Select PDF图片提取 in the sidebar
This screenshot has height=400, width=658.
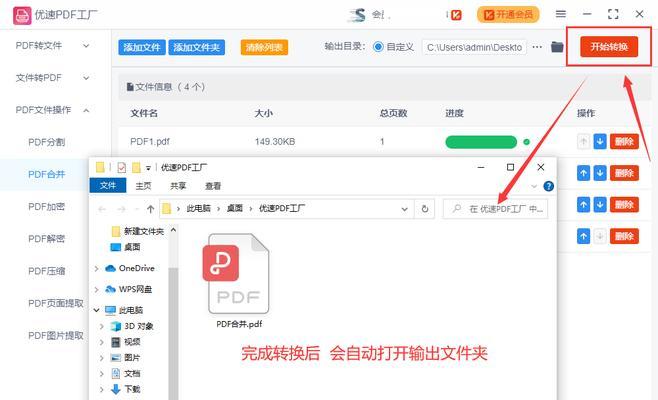[x=56, y=335]
